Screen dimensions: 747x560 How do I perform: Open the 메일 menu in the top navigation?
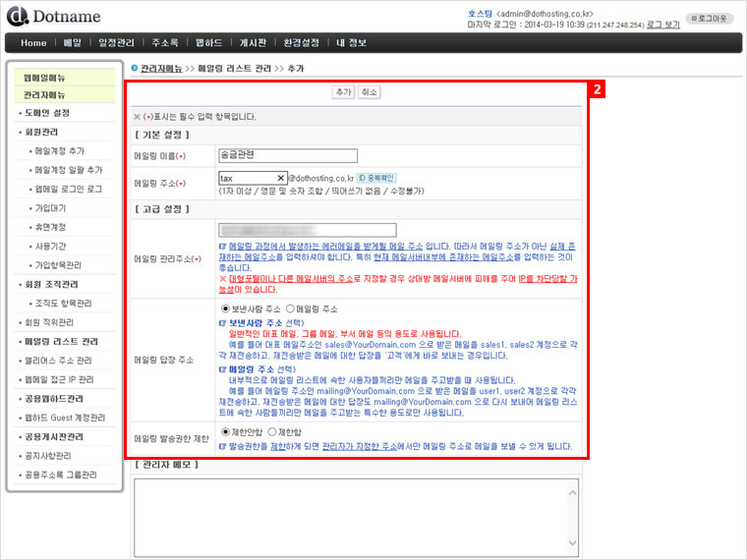pos(72,43)
